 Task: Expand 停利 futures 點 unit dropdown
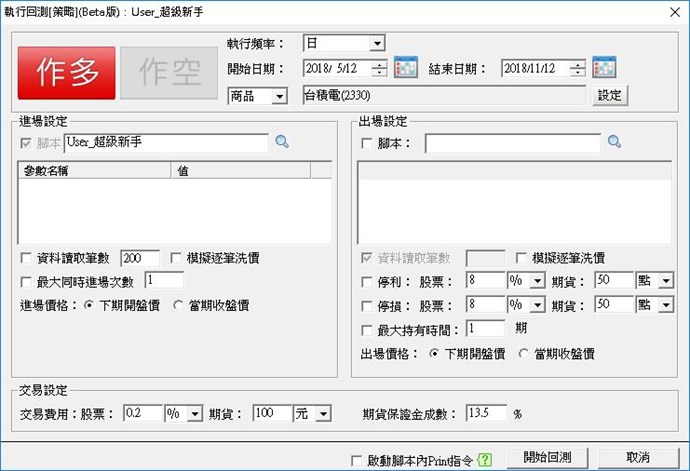point(666,280)
